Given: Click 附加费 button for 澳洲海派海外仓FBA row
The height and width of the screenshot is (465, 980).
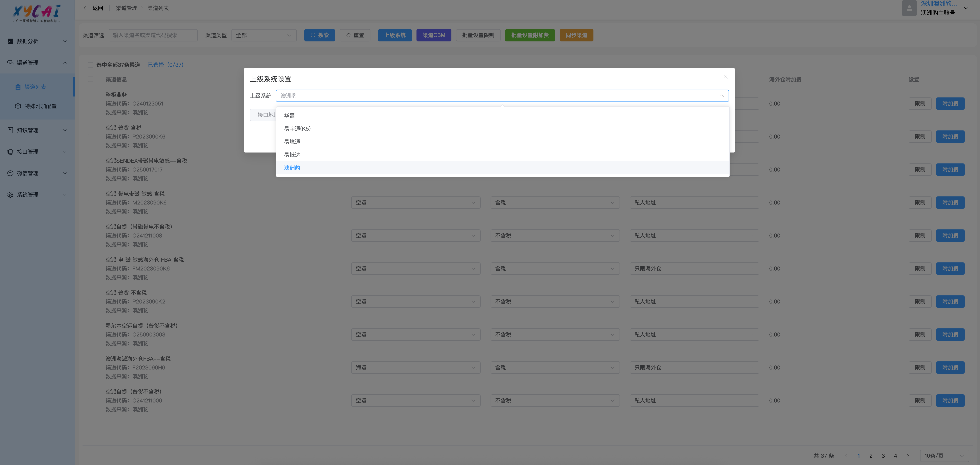Looking at the screenshot, I should point(950,367).
